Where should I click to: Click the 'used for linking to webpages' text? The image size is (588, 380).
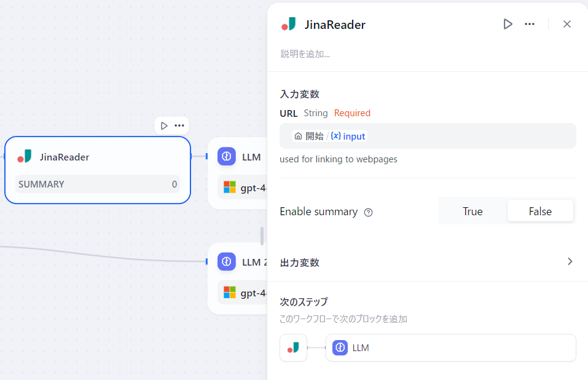point(339,159)
